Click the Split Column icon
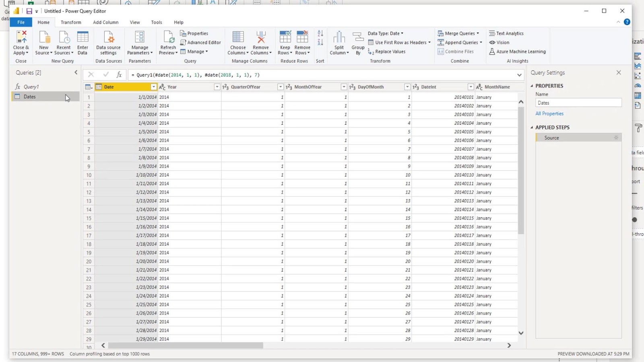This screenshot has height=362, width=644. click(x=339, y=37)
